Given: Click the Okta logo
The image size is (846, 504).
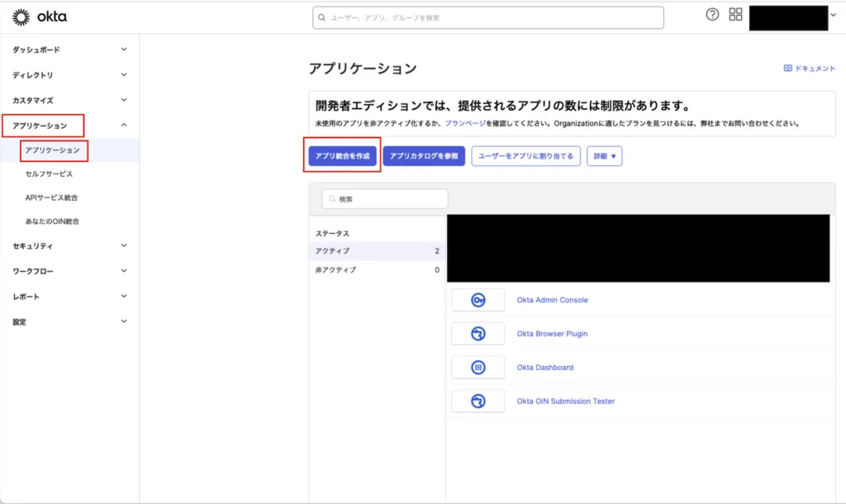Looking at the screenshot, I should 40,17.
